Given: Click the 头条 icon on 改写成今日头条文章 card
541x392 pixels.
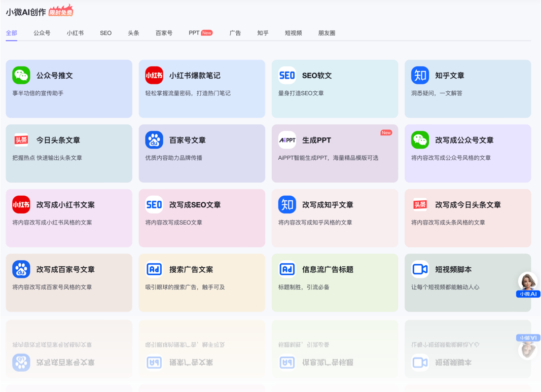Looking at the screenshot, I should (x=420, y=205).
